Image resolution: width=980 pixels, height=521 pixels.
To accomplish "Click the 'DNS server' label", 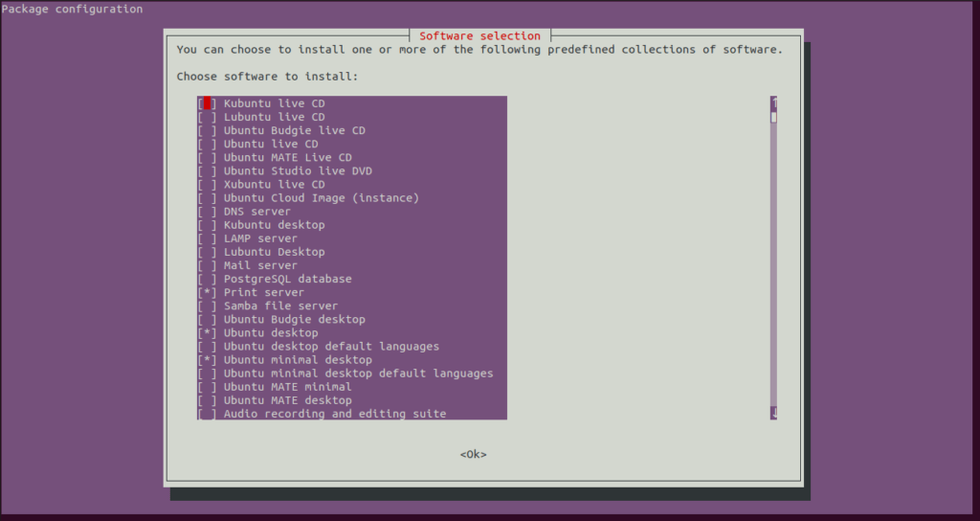I will [256, 212].
